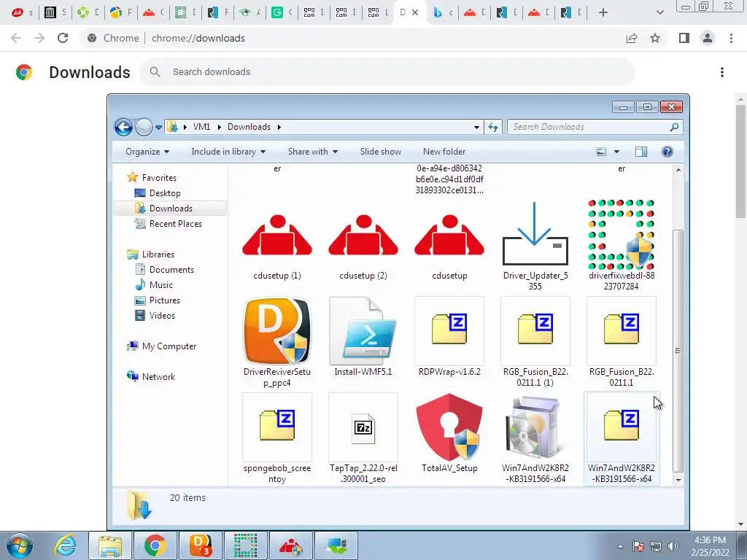Click the taskbar volume speaker icon

(673, 546)
